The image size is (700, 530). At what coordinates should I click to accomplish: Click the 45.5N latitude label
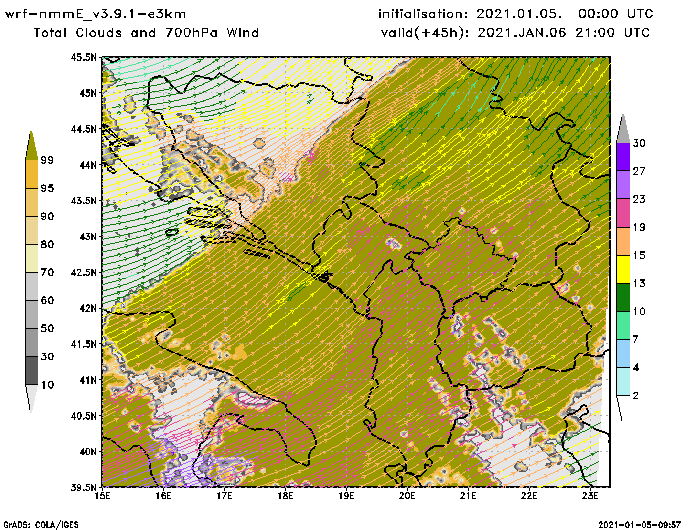tap(83, 57)
